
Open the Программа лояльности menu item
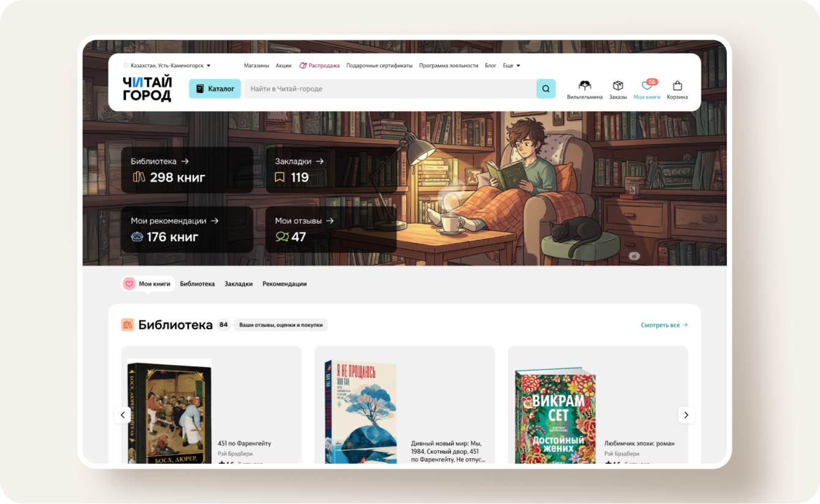449,65
